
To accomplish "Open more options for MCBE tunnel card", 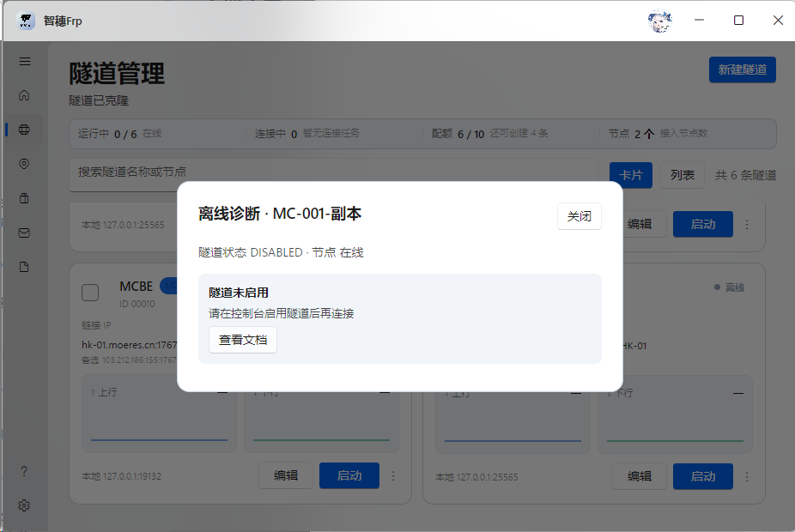I will click(393, 475).
